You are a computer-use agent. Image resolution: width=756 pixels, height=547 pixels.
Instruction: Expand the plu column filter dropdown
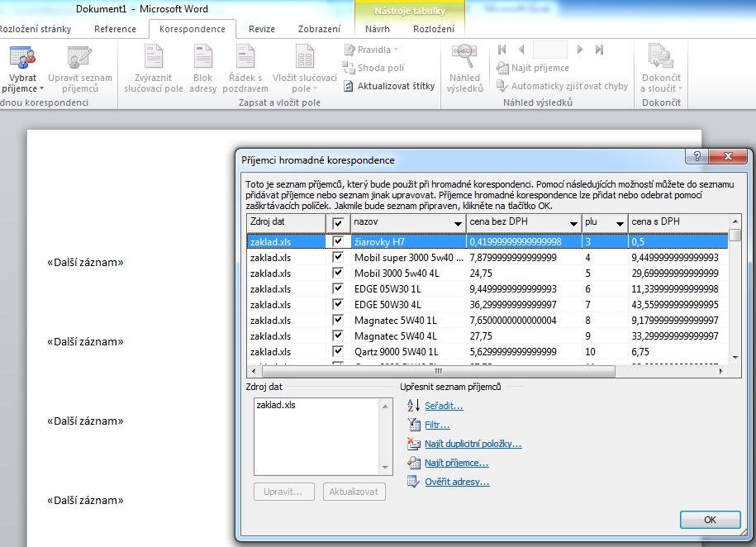coord(619,224)
